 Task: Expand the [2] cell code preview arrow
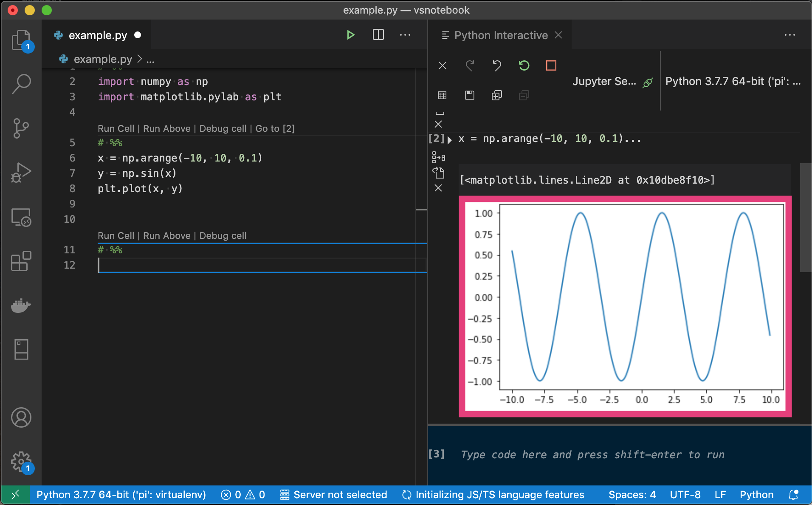tap(449, 139)
